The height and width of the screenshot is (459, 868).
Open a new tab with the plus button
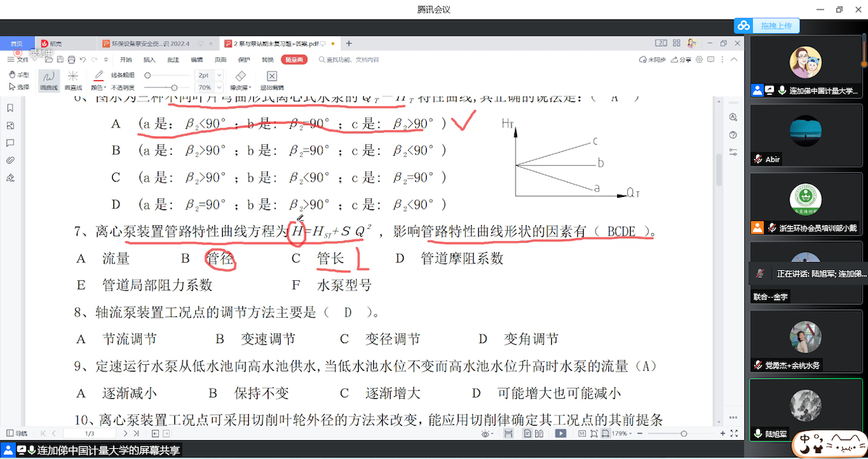point(349,43)
